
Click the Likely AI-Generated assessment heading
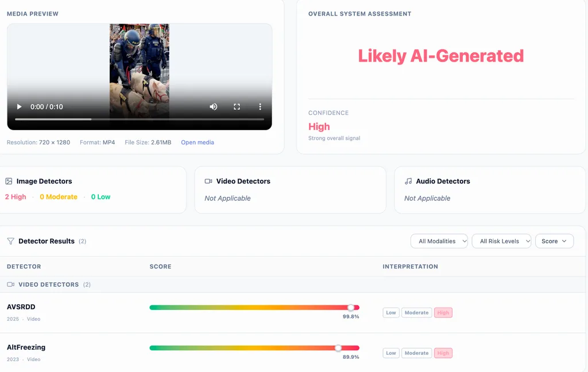(x=440, y=56)
